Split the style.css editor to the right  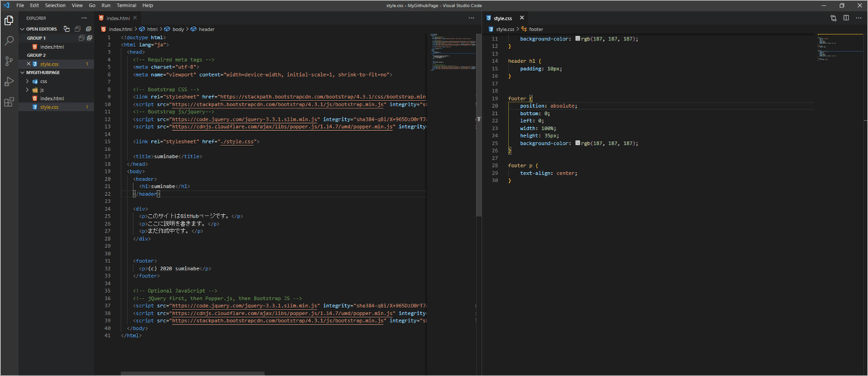pos(846,18)
